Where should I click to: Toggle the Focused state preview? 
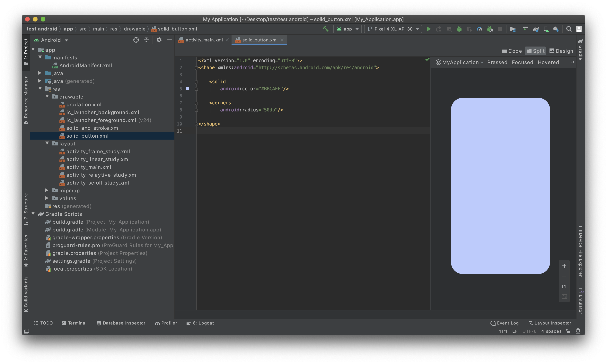522,62
